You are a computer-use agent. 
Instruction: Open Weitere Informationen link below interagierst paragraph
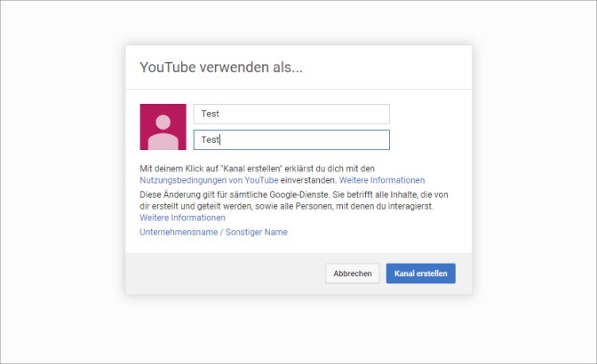pyautogui.click(x=182, y=218)
